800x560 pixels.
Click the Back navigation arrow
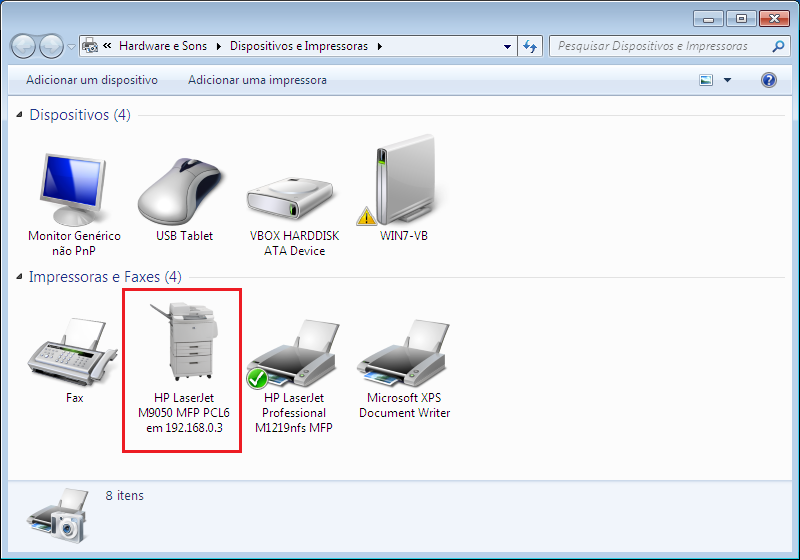[x=23, y=46]
